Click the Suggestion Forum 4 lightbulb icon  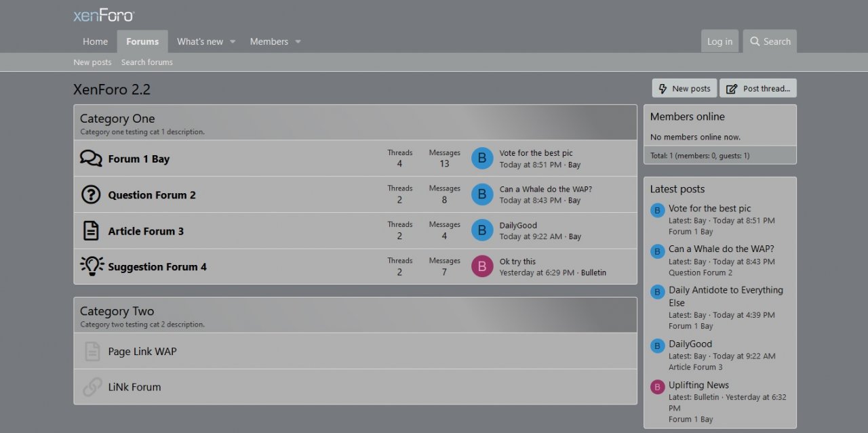point(92,266)
